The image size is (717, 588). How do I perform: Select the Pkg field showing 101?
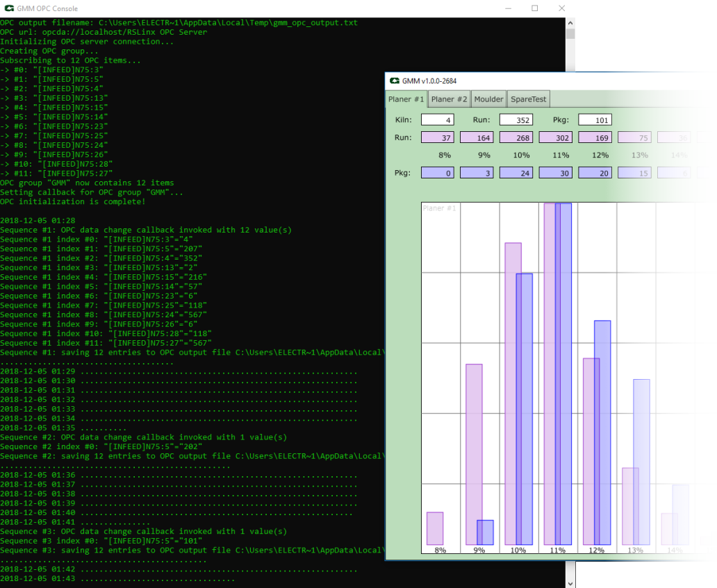click(x=595, y=120)
